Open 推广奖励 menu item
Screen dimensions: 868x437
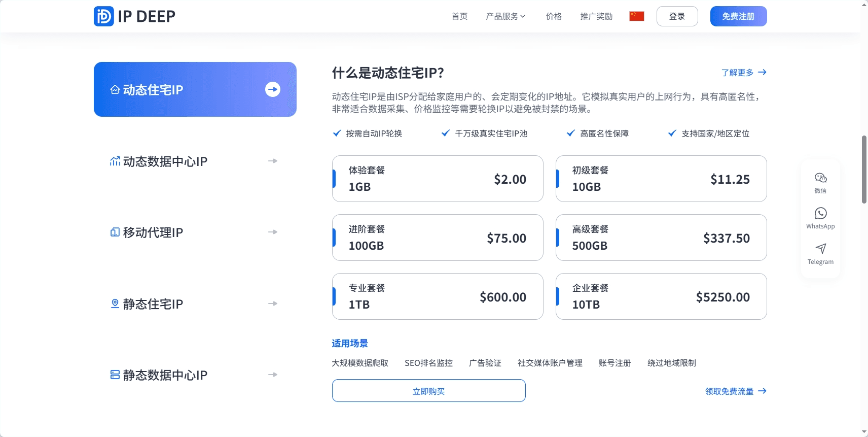point(596,16)
